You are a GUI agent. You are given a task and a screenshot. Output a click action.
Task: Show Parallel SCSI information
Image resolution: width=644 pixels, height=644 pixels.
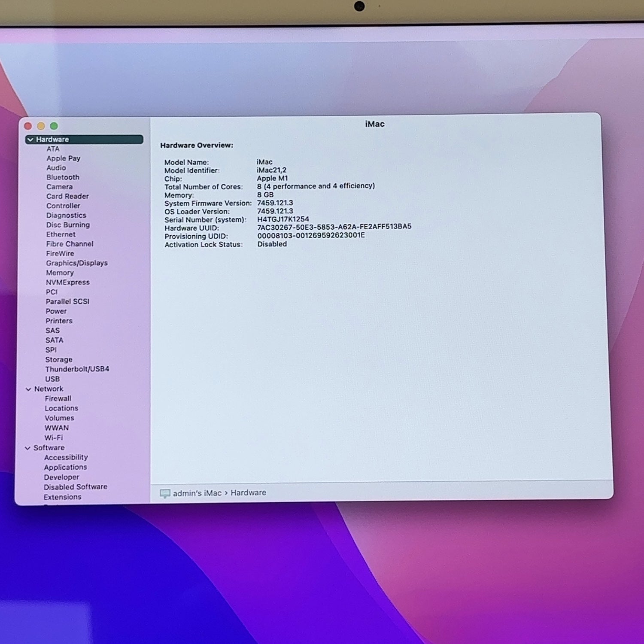[x=67, y=301]
